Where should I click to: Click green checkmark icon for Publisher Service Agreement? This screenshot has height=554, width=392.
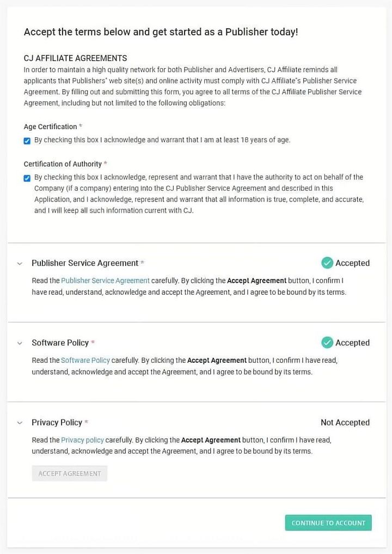[x=327, y=263]
